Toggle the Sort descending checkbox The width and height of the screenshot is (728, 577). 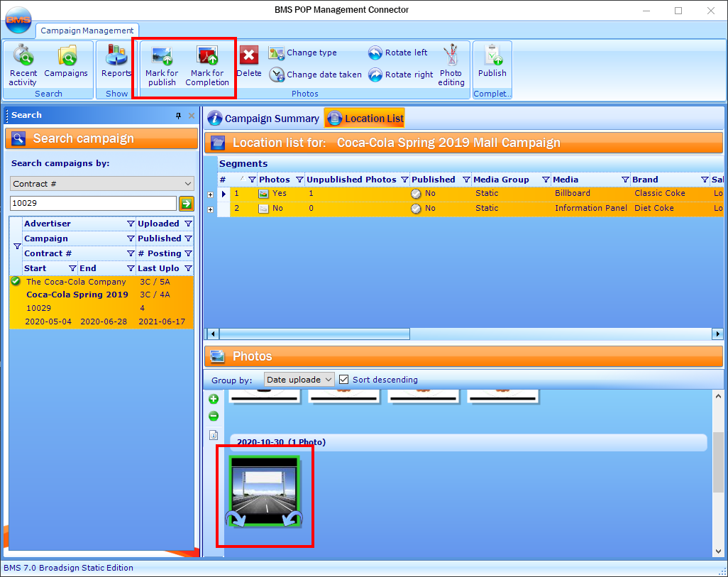point(343,380)
